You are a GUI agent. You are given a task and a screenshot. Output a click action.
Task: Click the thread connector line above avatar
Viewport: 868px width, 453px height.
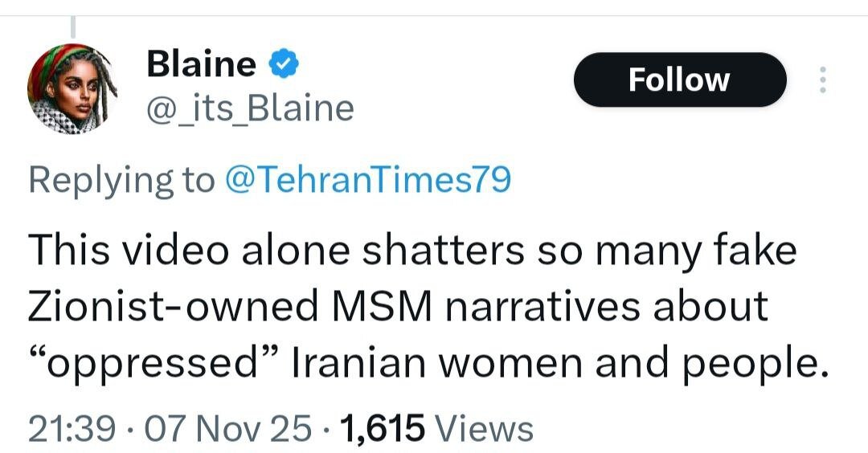tap(72, 26)
